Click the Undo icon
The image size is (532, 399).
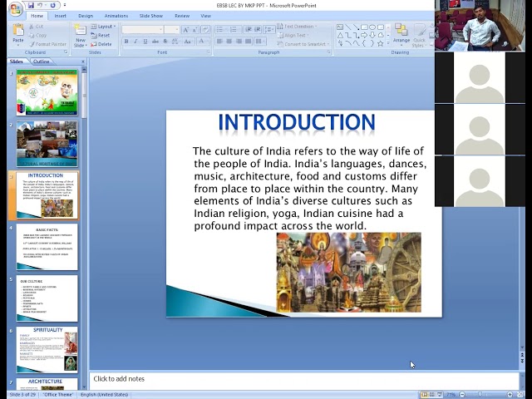[x=40, y=5]
